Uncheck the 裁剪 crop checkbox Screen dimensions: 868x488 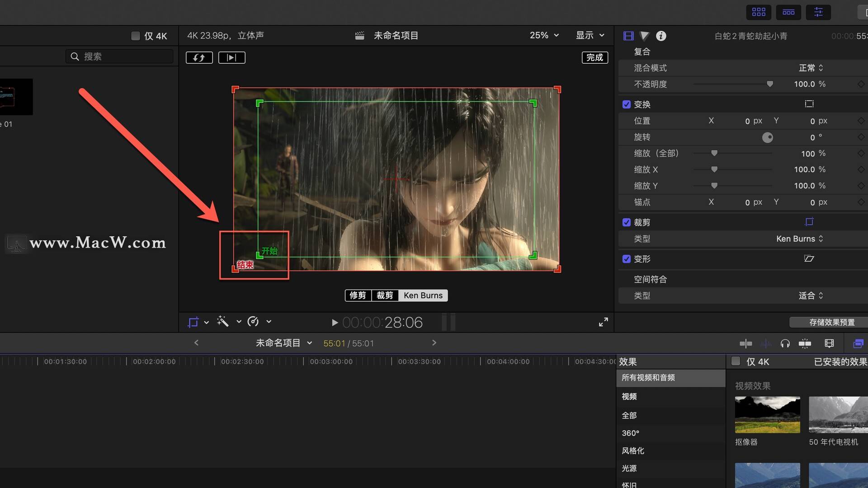click(x=626, y=222)
